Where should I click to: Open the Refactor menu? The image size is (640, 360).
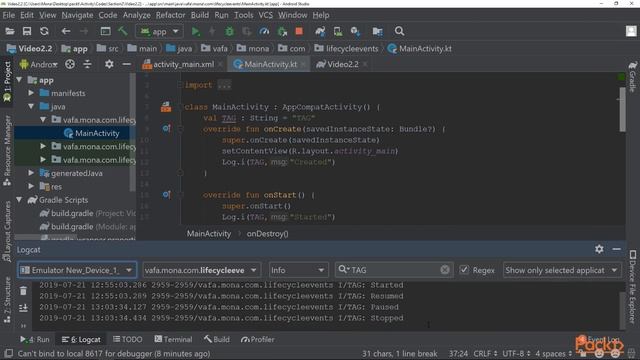(170, 15)
